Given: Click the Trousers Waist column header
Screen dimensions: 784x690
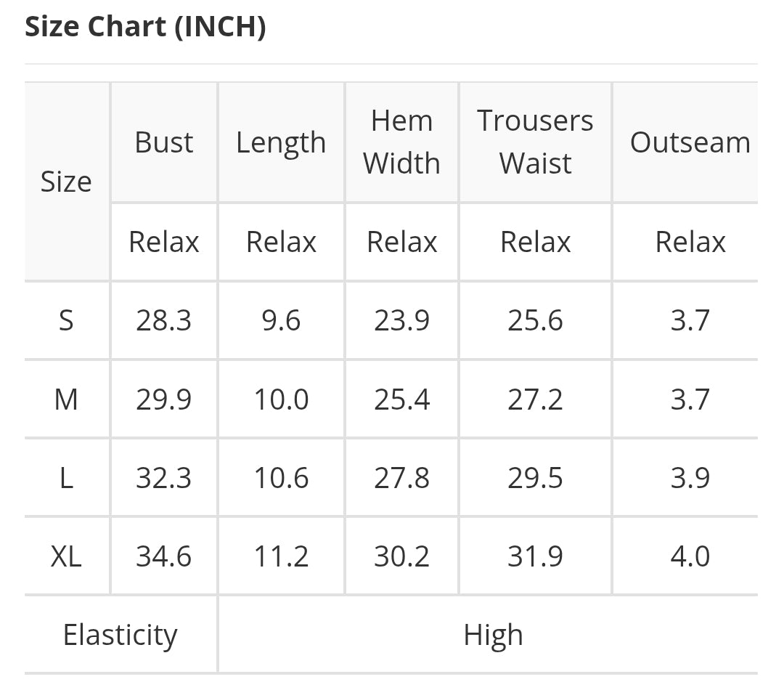Looking at the screenshot, I should point(535,142).
